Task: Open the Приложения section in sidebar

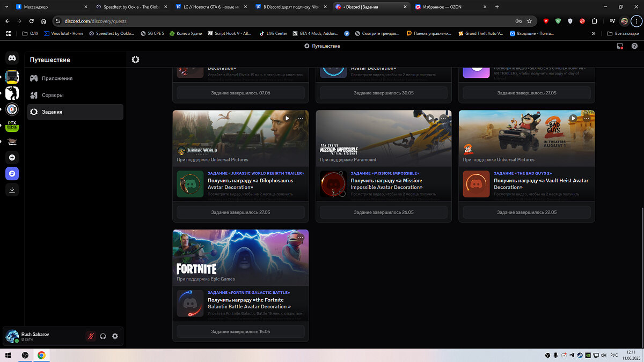Action: pyautogui.click(x=57, y=78)
